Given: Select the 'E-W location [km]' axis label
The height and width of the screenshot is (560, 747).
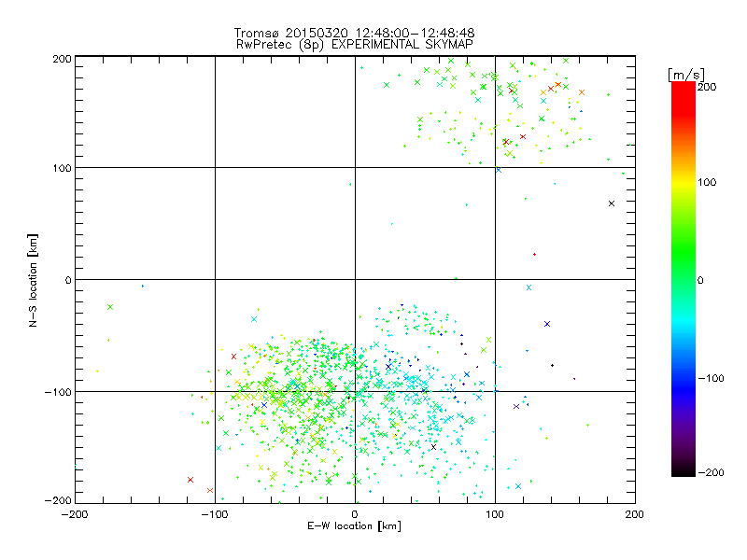Looking at the screenshot, I should pyautogui.click(x=354, y=526).
